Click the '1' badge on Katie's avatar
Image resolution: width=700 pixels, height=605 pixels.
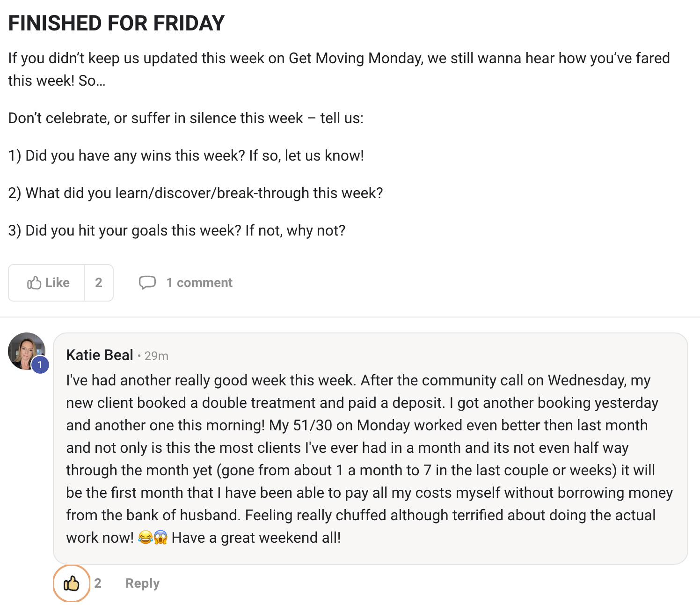click(x=41, y=365)
